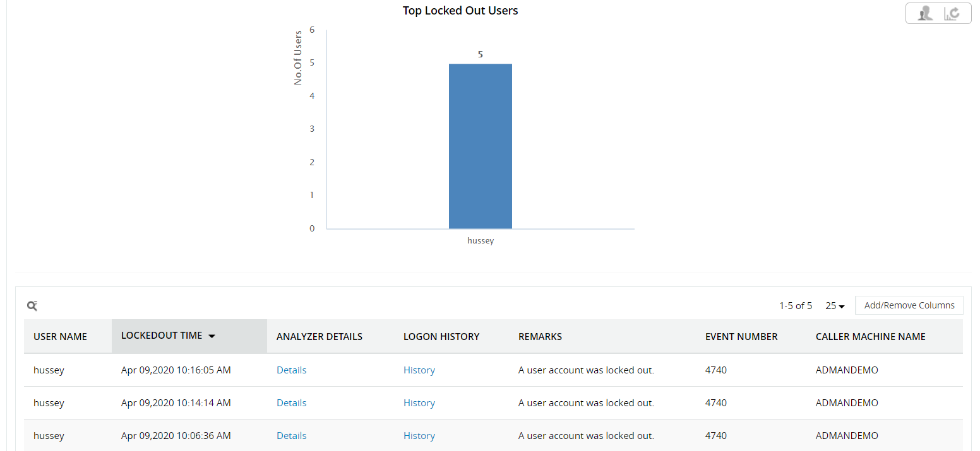The width and height of the screenshot is (980, 451).
Task: Select the USER NAME column header
Action: click(60, 336)
